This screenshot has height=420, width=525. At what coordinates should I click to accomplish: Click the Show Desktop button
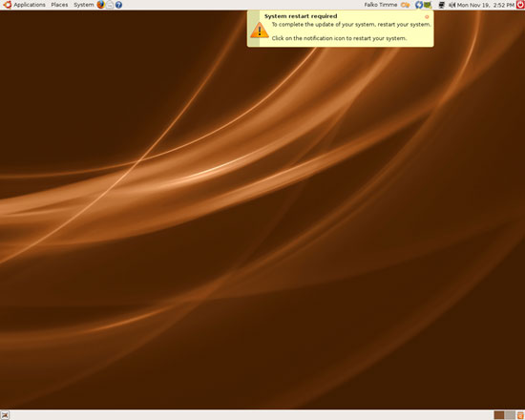pyautogui.click(x=5, y=415)
